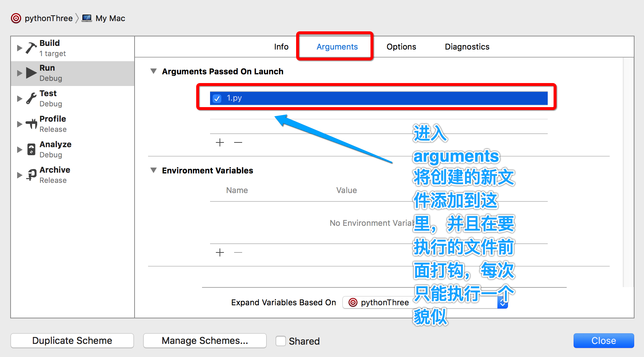Click the Test wrench icon
Screen dimensions: 644x357
[31, 98]
